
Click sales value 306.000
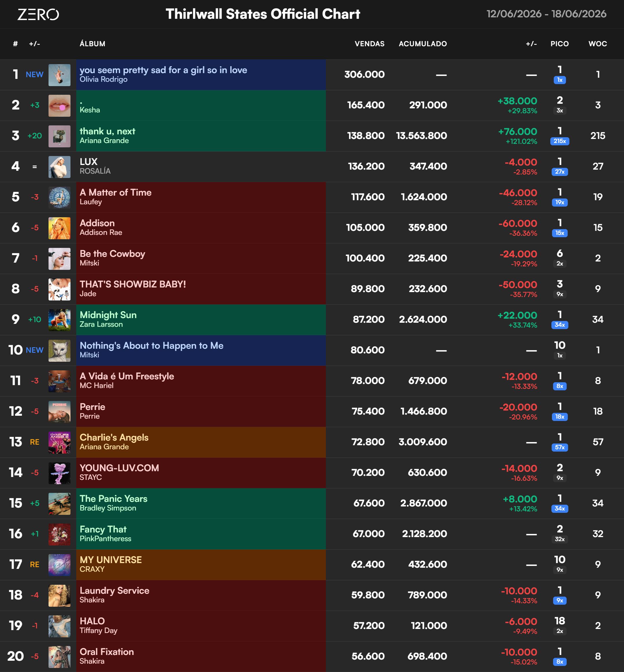[x=364, y=75]
